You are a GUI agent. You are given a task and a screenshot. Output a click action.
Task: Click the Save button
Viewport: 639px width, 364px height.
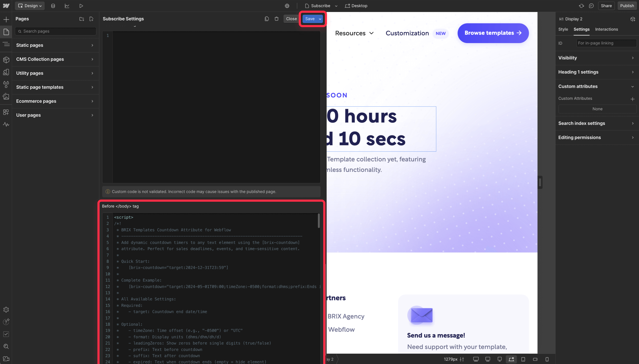click(x=310, y=19)
